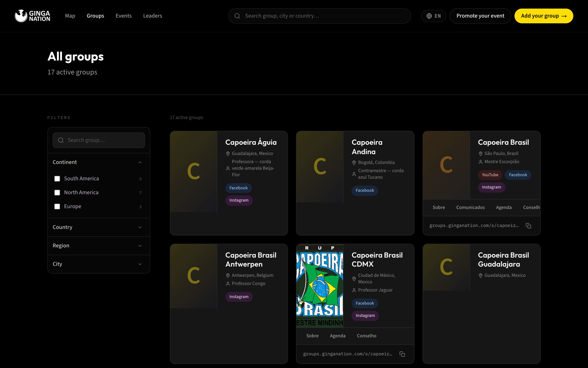
Task: Open Capoeira Andina group title
Action: tap(367, 147)
